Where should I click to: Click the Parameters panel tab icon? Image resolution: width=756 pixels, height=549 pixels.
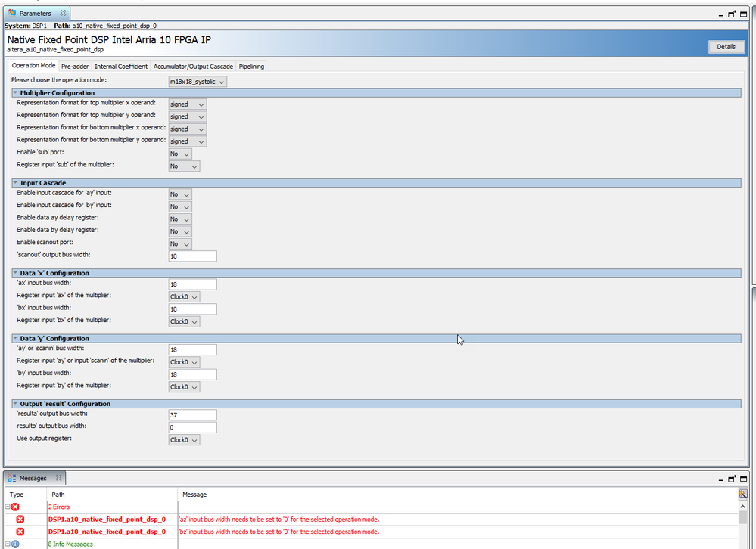click(x=12, y=13)
